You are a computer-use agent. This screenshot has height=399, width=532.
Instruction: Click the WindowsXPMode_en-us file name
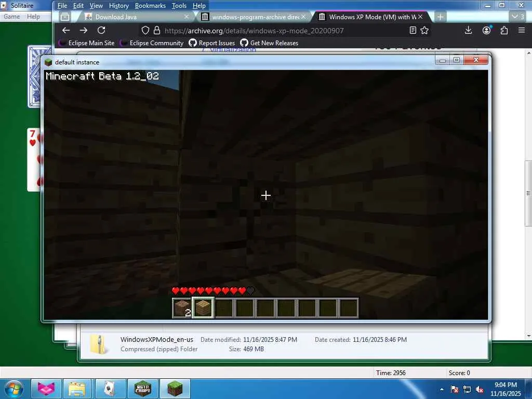coord(157,339)
